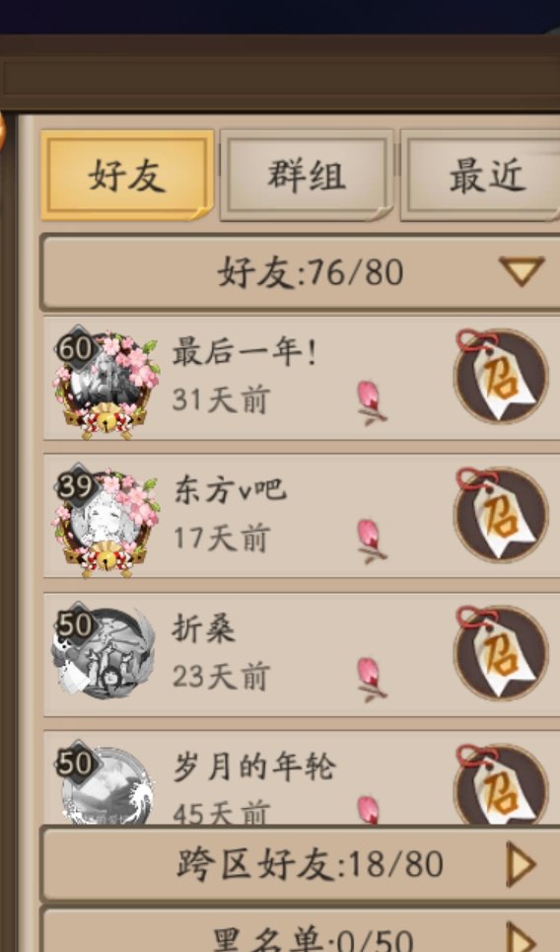Click the 跨区好友:18/80 header bar

(301, 863)
